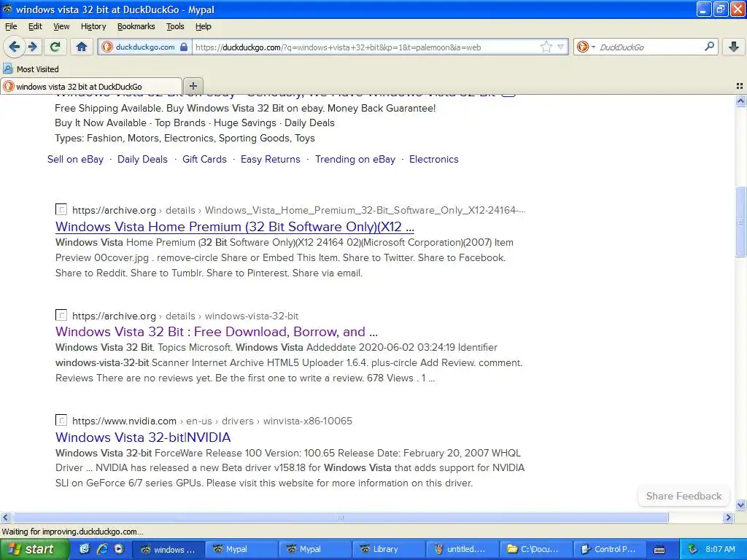The image size is (747, 560).
Task: Open a new tab with plus button
Action: 193,86
